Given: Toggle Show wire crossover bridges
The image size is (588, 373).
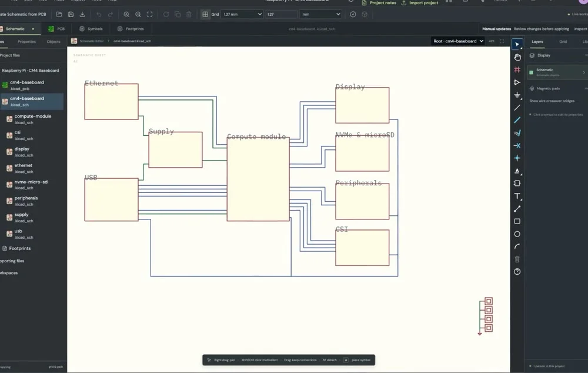Looking at the screenshot, I should (552, 101).
